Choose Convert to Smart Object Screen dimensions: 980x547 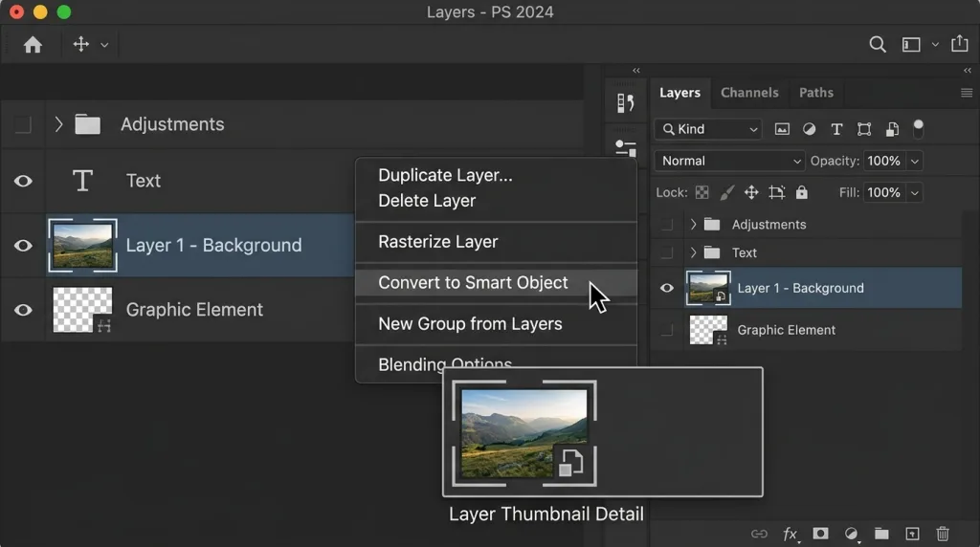[497, 283]
